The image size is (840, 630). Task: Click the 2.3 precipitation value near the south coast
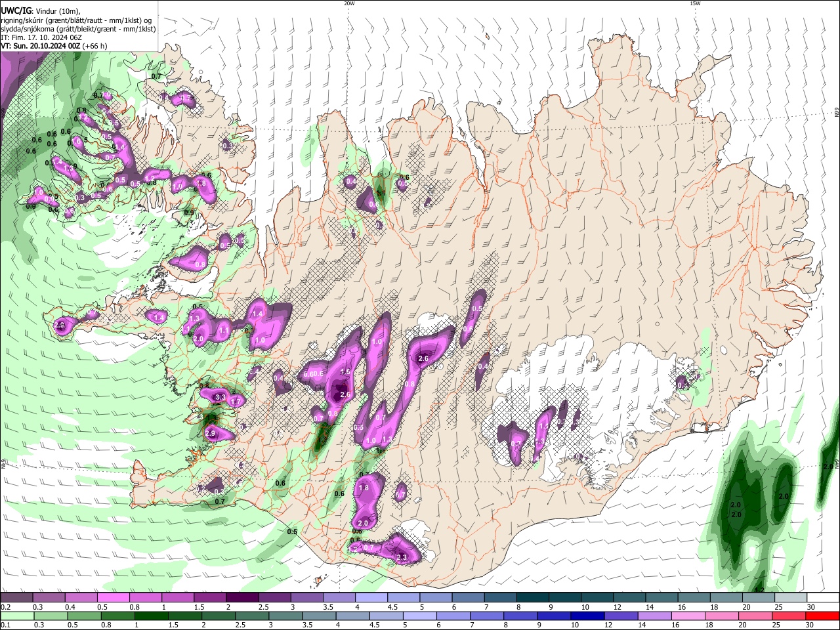click(402, 558)
